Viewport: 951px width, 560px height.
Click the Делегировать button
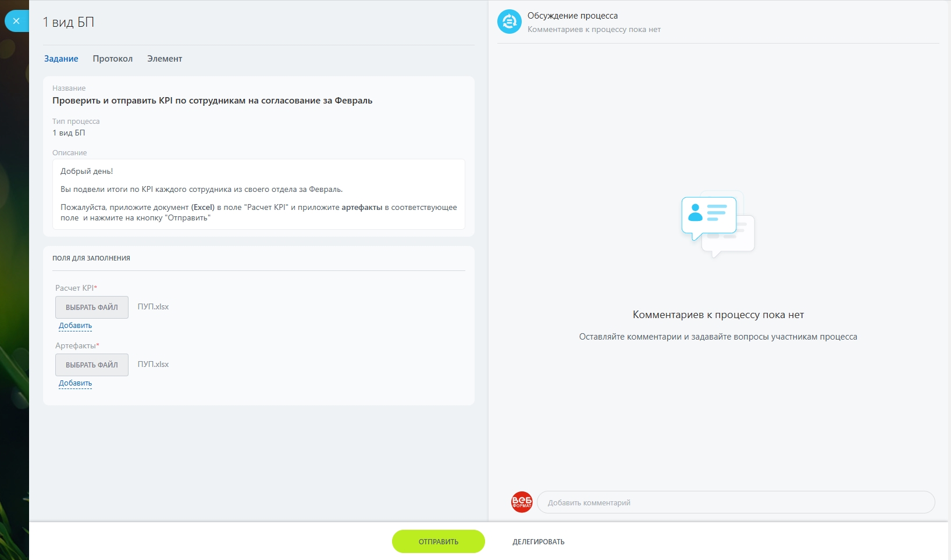[538, 541]
